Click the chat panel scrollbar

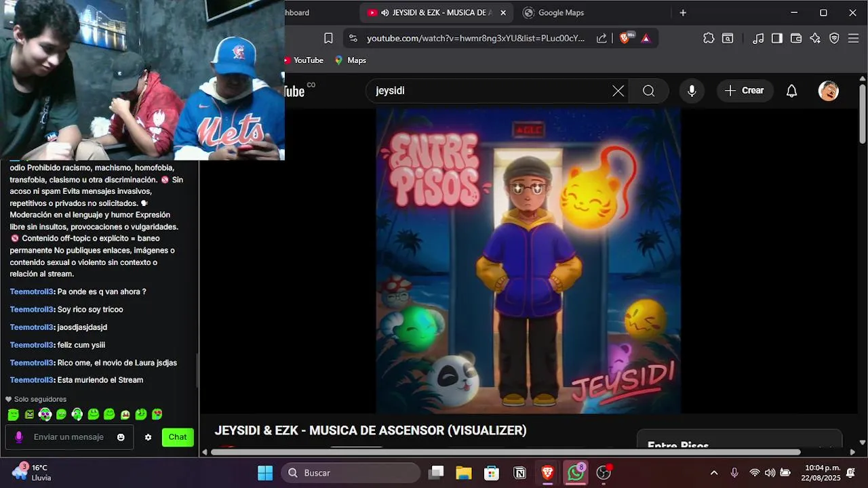[x=197, y=370]
